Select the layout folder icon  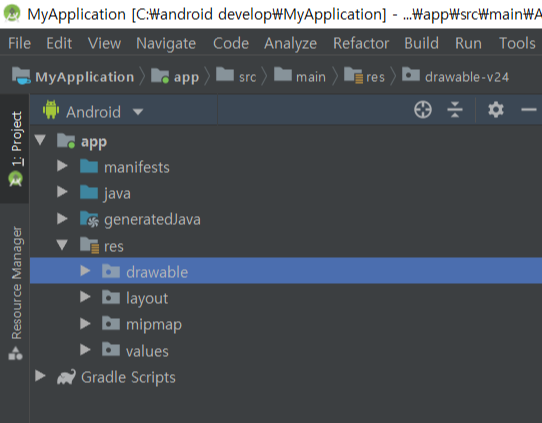pos(111,297)
